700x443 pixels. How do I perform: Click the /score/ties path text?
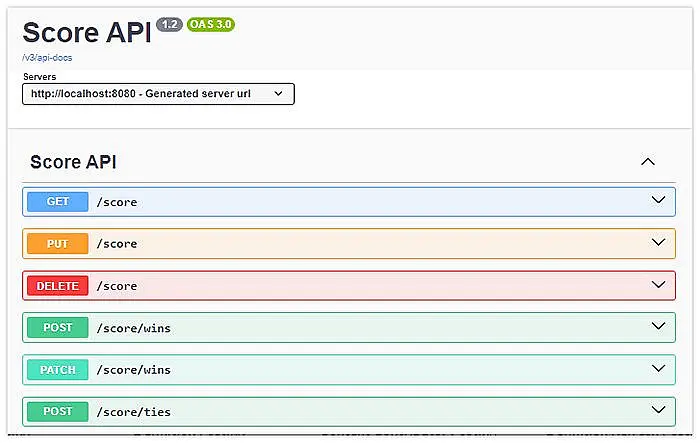133,412
